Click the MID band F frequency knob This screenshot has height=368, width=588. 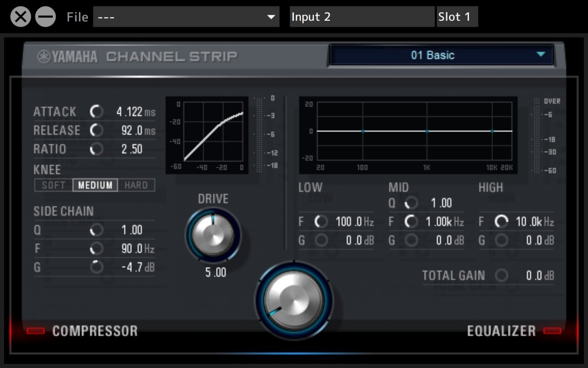pos(411,222)
